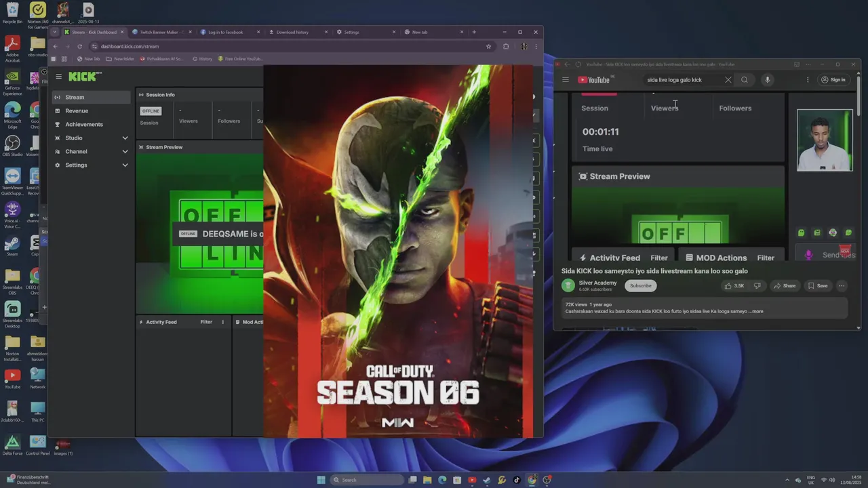The image size is (868, 488).
Task: Open tab search dropdown arrow
Action: pos(55,32)
